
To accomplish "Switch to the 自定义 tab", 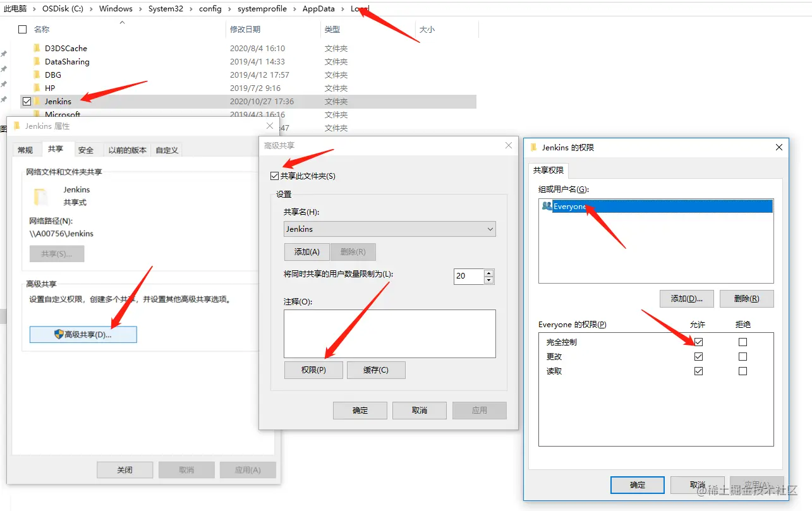I will [167, 150].
